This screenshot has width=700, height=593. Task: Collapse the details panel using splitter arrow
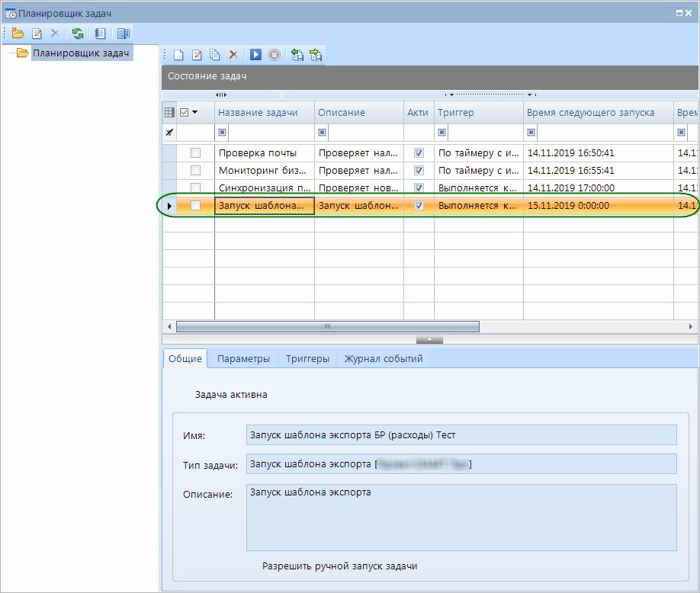point(429,339)
